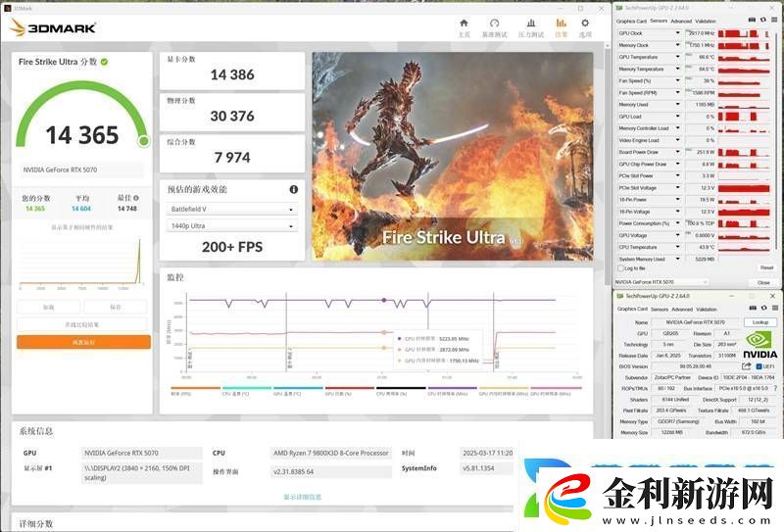Switch to the Graphics Card tab in the Sensors GPU-Z window
Image resolution: width=784 pixels, height=532 pixels.
631,21
